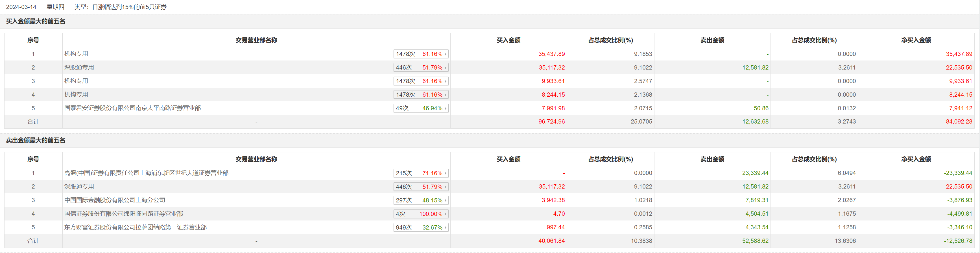Expand 1478次 badge in first 买入 table row

click(421, 54)
